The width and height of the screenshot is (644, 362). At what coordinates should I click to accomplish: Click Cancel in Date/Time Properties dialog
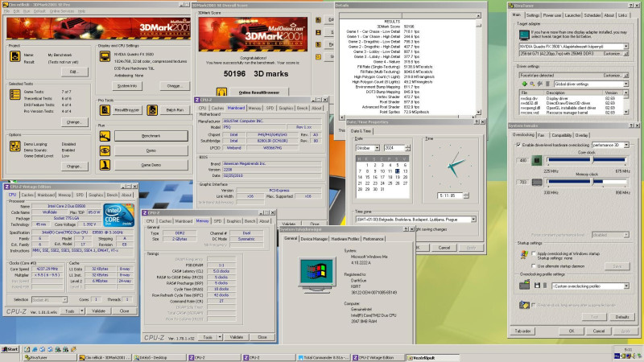pos(444,248)
